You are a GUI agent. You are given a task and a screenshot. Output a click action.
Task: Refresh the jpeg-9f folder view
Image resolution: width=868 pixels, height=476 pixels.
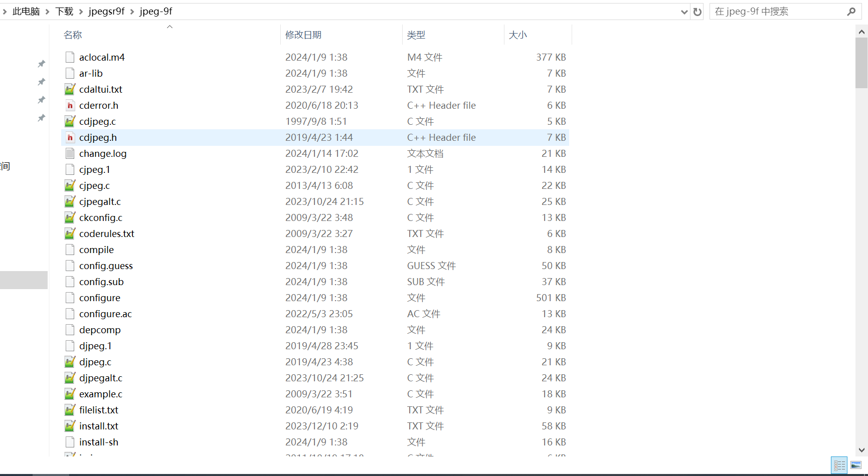pyautogui.click(x=698, y=12)
